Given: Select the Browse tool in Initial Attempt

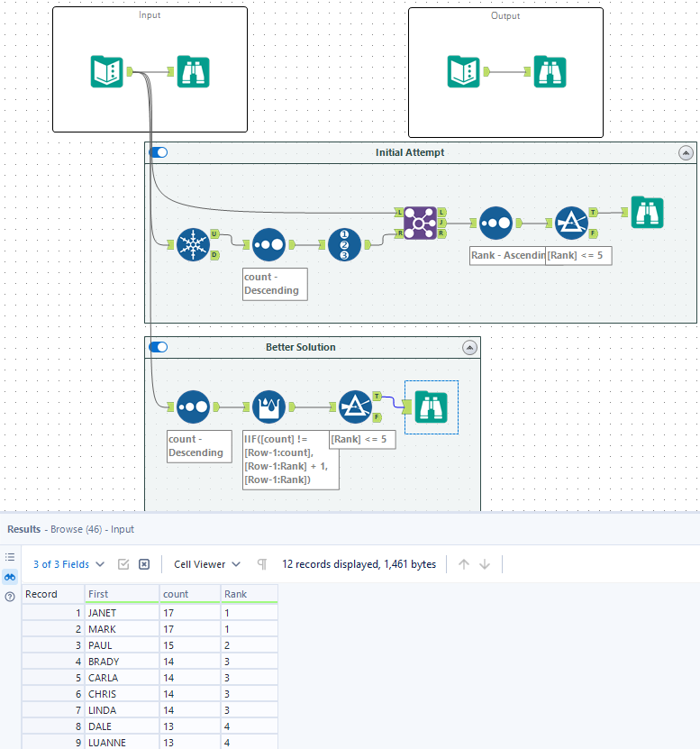Looking at the screenshot, I should [648, 212].
